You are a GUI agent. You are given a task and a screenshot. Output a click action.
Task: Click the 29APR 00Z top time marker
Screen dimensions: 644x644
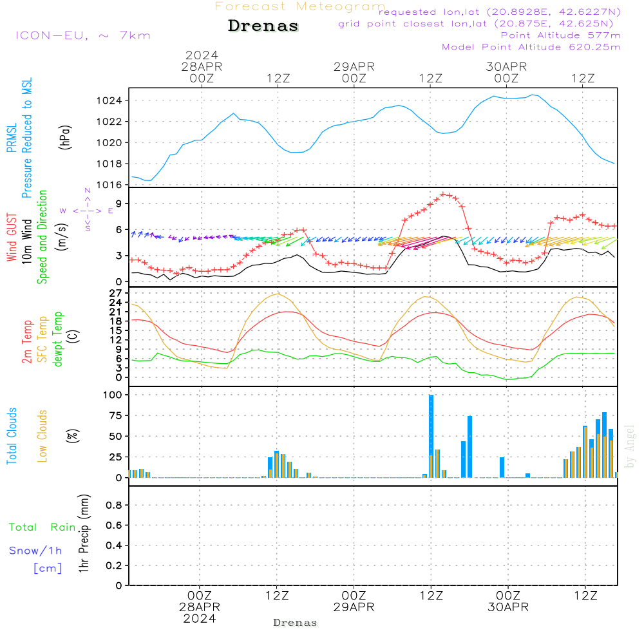[354, 72]
